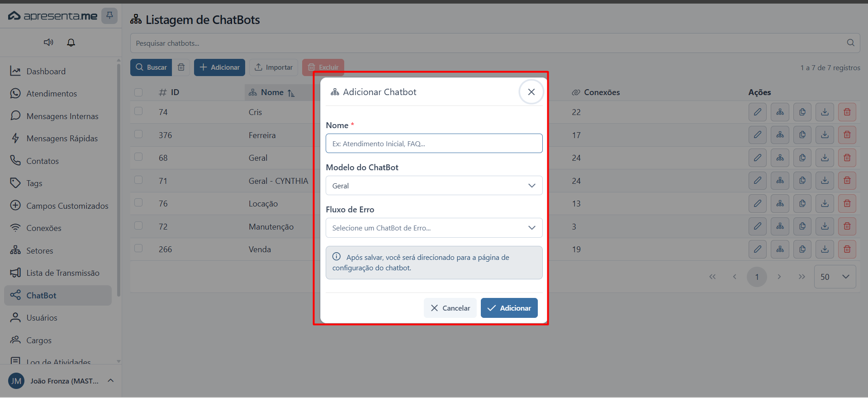Download the Geral - CYNTHIA chatbot
The width and height of the screenshot is (868, 398).
coord(825,181)
